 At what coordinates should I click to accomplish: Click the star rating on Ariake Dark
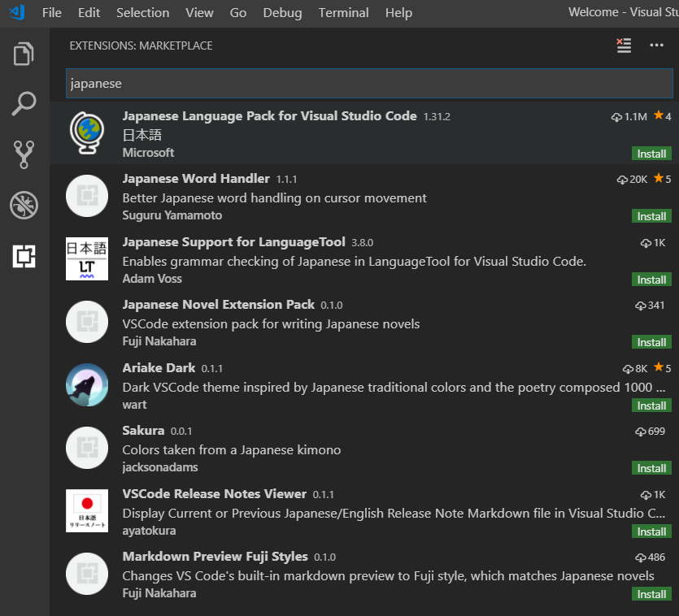[663, 367]
